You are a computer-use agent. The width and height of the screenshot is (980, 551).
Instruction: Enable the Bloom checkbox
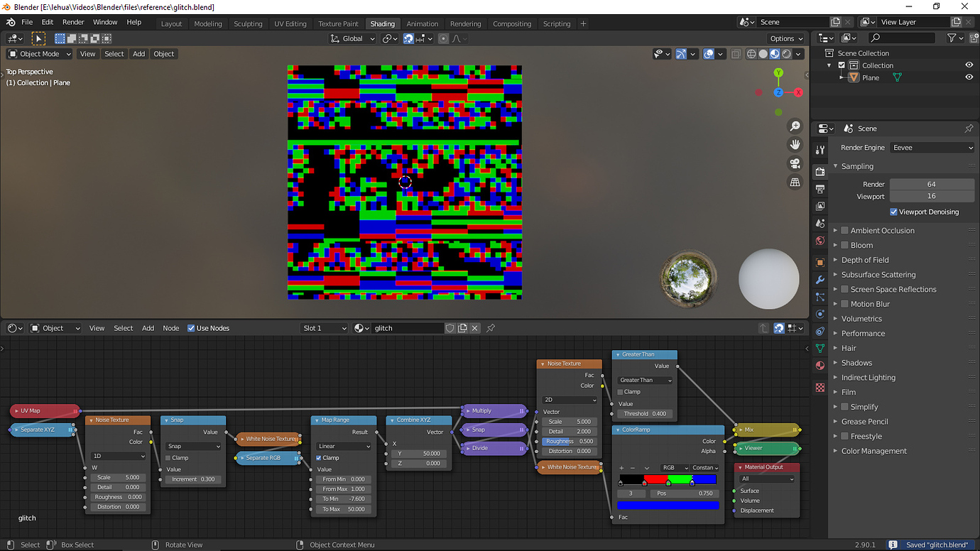click(845, 244)
